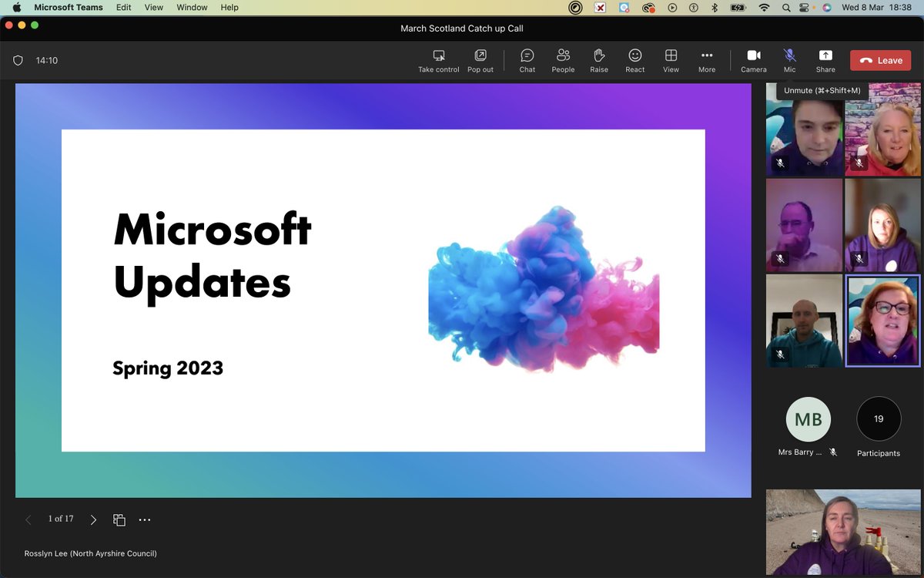
Task: Open the React emoji picker
Action: (634, 60)
